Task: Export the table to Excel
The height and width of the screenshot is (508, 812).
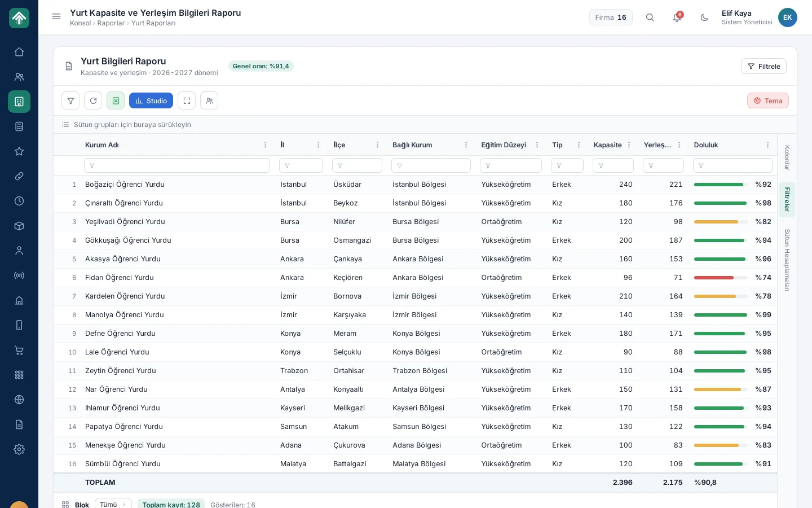Action: [116, 100]
